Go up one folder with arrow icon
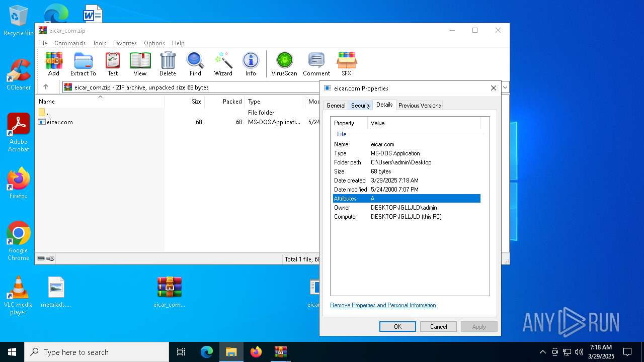 [x=46, y=87]
